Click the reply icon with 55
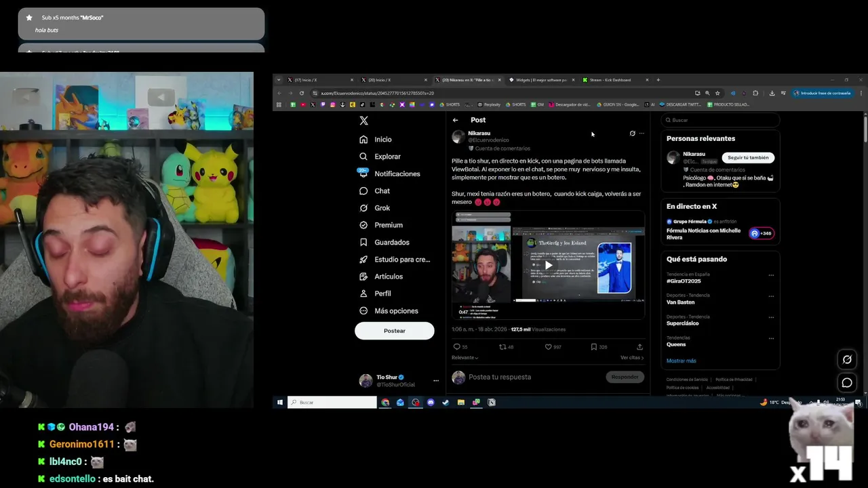Viewport: 868px width, 488px height. tap(460, 346)
